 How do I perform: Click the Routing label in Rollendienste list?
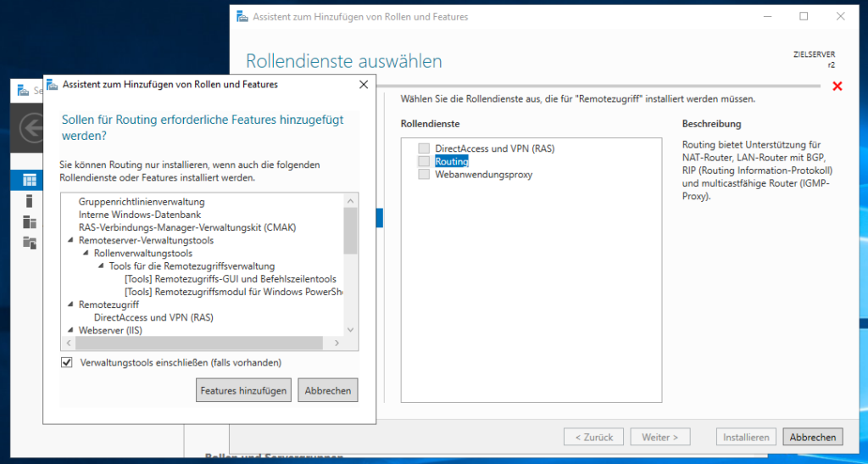tap(452, 161)
